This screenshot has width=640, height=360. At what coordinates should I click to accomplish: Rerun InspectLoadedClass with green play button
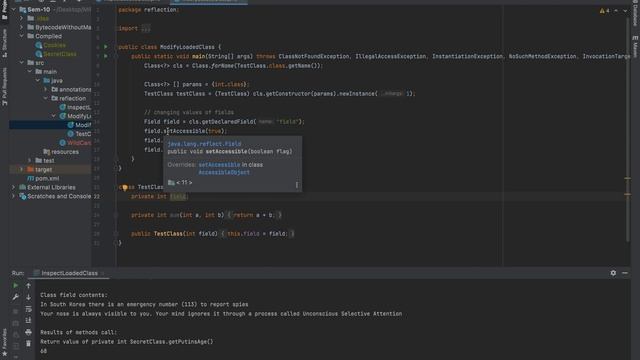click(15, 286)
